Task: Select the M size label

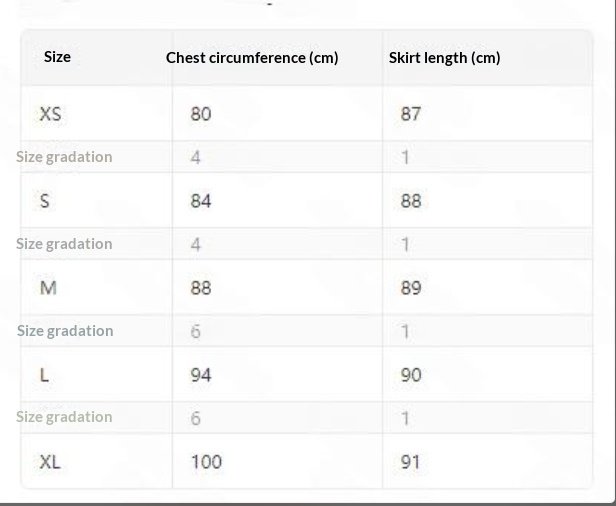Action: coord(48,288)
